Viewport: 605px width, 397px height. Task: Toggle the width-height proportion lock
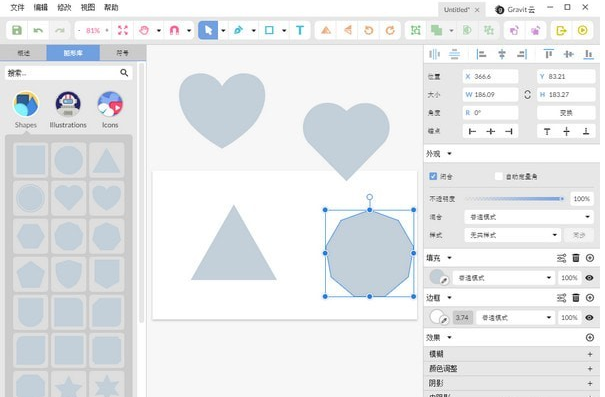coord(527,95)
